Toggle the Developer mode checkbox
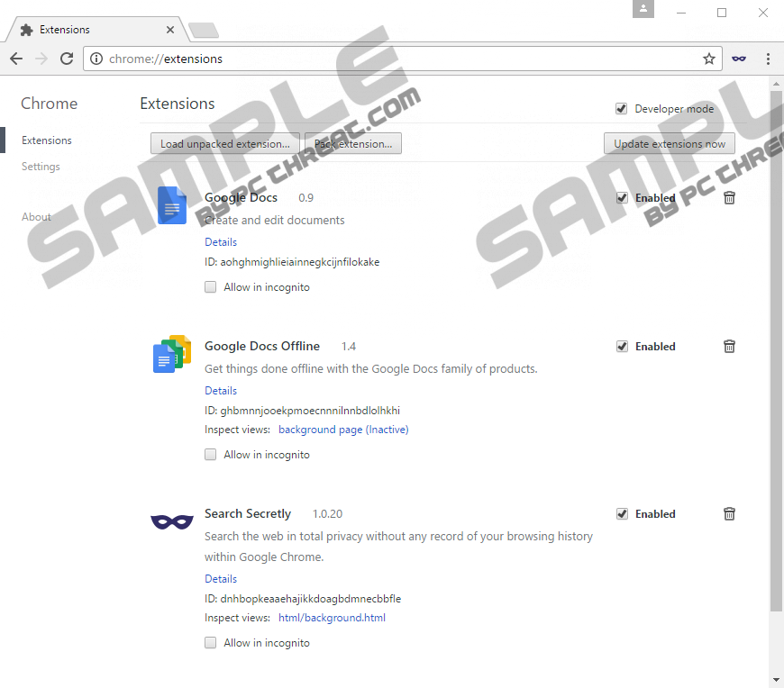This screenshot has height=688, width=784. tap(621, 109)
